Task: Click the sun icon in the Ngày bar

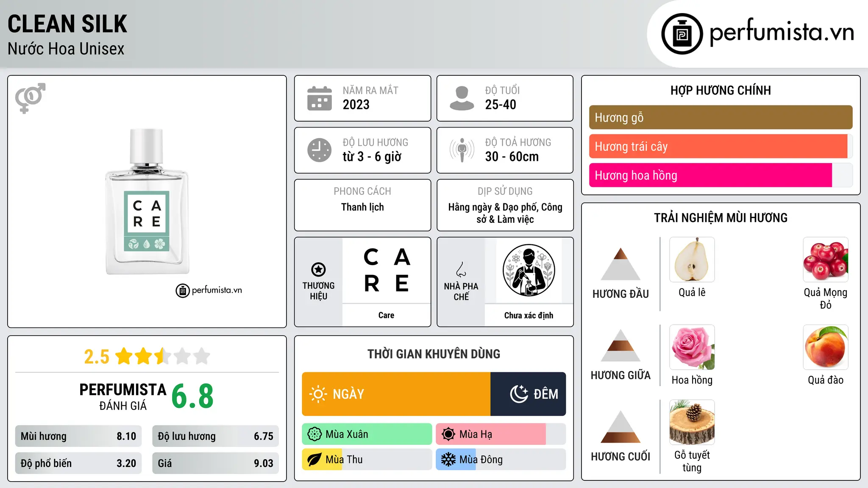Action: pyautogui.click(x=318, y=394)
